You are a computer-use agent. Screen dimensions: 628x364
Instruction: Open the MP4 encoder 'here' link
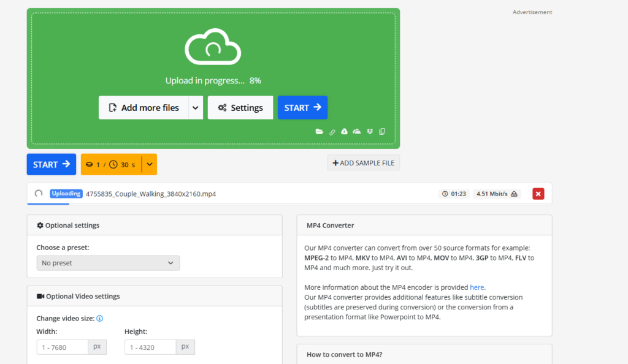477,287
